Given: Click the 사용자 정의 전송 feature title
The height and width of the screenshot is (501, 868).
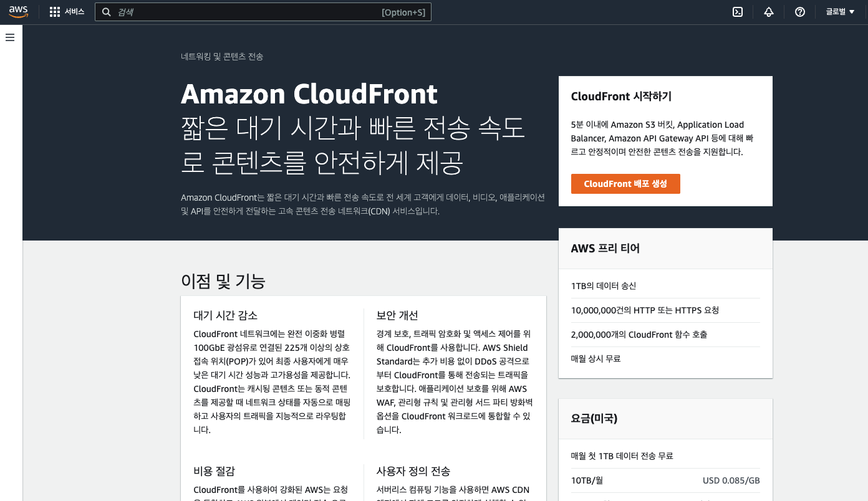Looking at the screenshot, I should 413,471.
